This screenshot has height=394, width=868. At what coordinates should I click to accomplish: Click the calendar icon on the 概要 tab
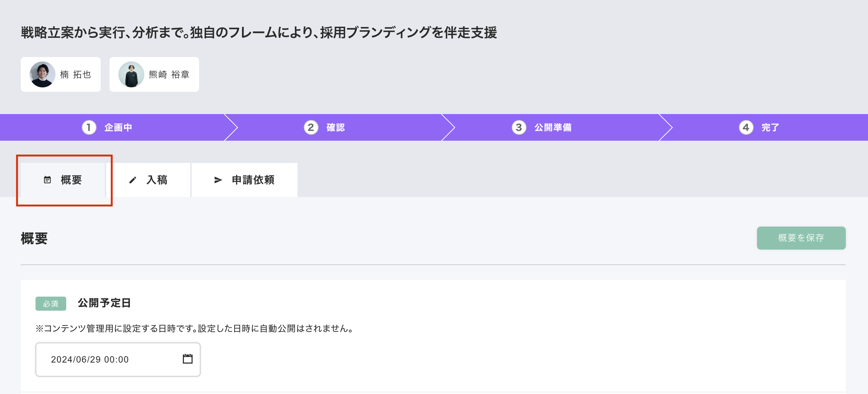pyautogui.click(x=47, y=180)
